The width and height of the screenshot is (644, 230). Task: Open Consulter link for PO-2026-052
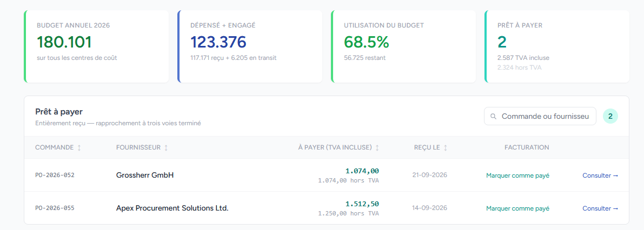pyautogui.click(x=600, y=175)
